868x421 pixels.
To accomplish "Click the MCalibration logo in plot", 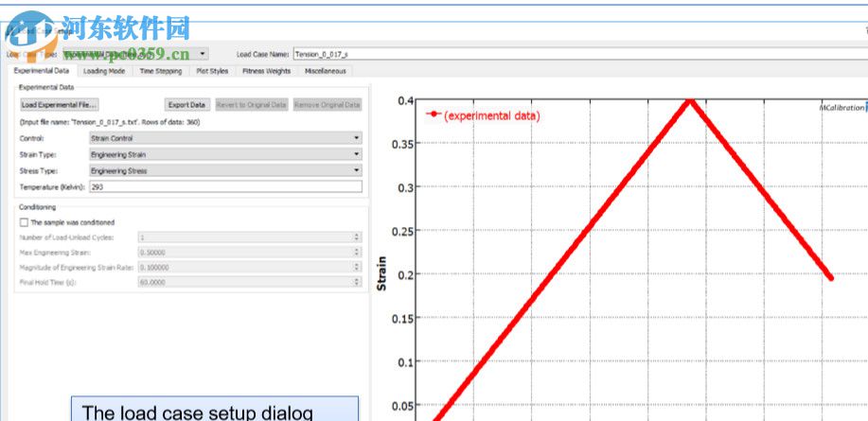I will pyautogui.click(x=842, y=108).
